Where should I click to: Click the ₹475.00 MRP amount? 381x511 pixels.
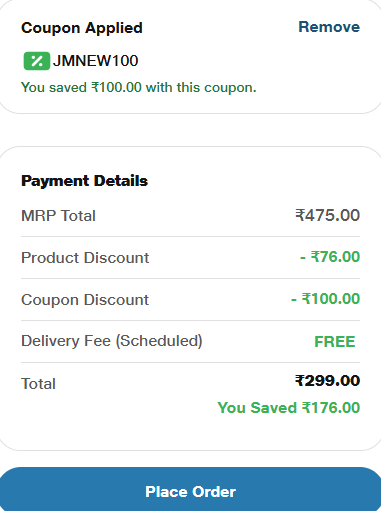[327, 215]
